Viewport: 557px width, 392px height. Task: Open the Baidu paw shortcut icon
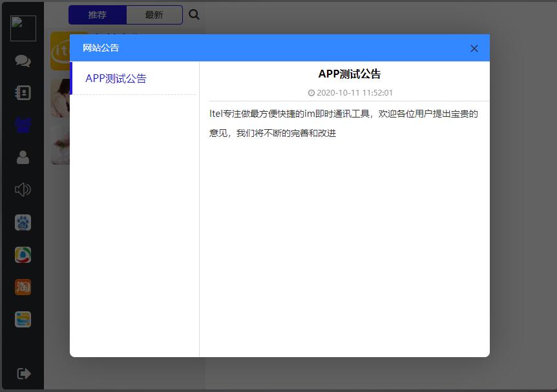click(23, 223)
